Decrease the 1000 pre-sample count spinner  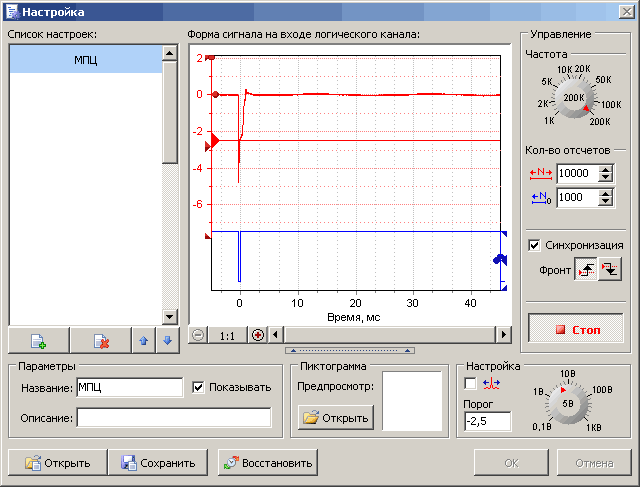604,203
